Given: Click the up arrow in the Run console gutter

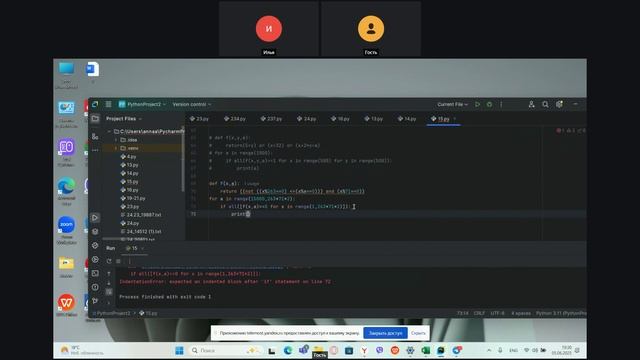Looking at the screenshot, I should [109, 273].
